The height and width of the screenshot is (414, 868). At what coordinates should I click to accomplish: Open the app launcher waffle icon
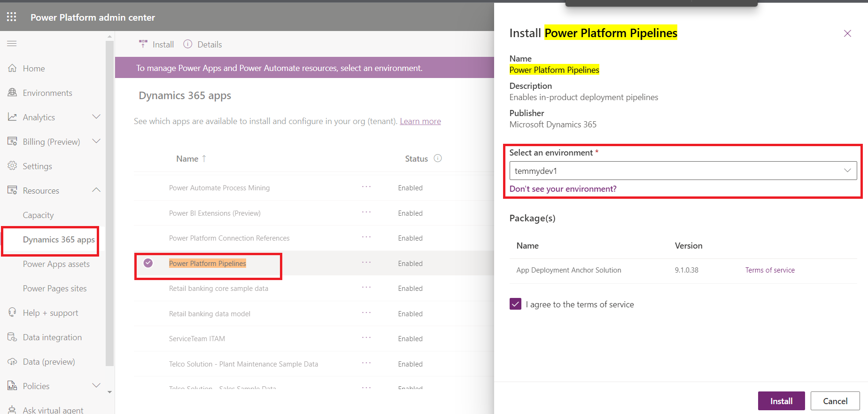[12, 17]
